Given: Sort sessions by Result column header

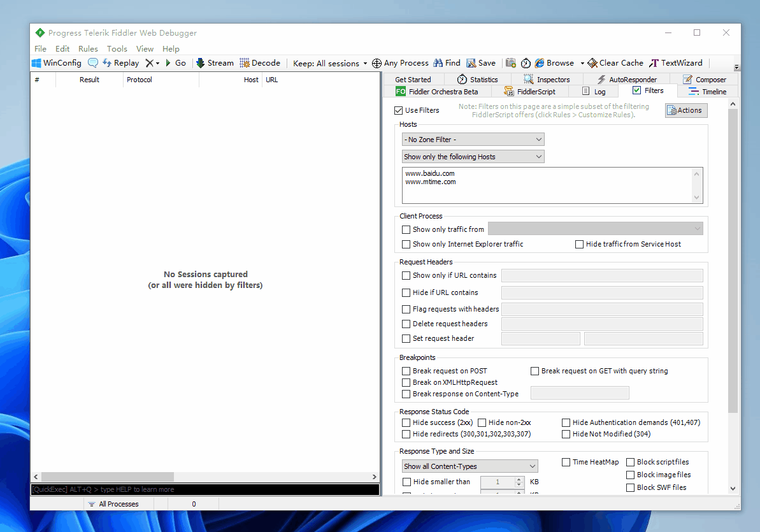Looking at the screenshot, I should [89, 80].
